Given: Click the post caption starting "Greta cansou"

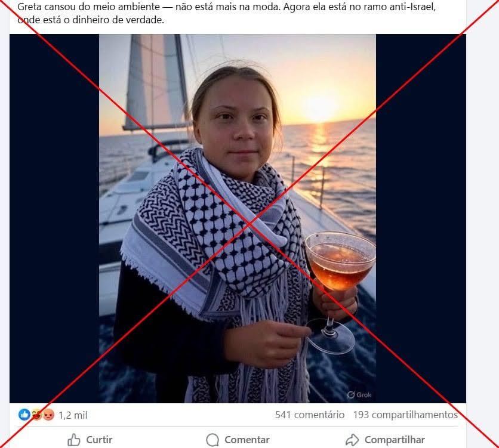Looking at the screenshot, I should point(226,13).
